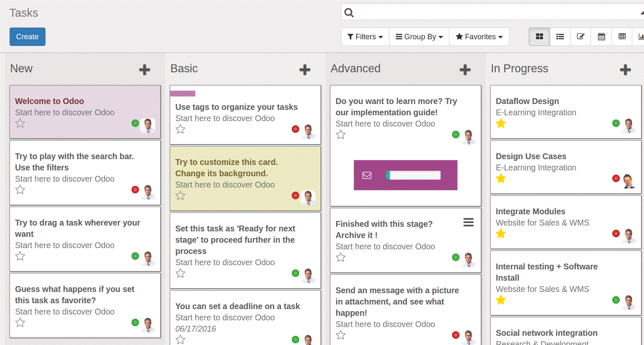The height and width of the screenshot is (345, 644).
Task: Open menu on 'Finished with this stage' card
Action: click(468, 222)
